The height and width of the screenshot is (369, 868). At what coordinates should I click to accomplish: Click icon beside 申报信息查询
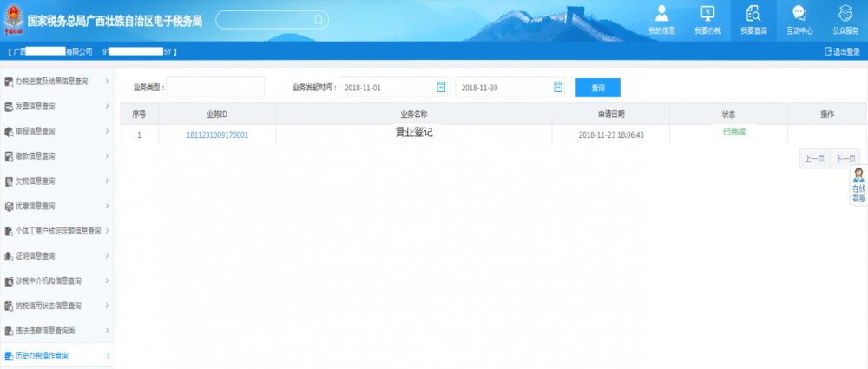click(9, 131)
